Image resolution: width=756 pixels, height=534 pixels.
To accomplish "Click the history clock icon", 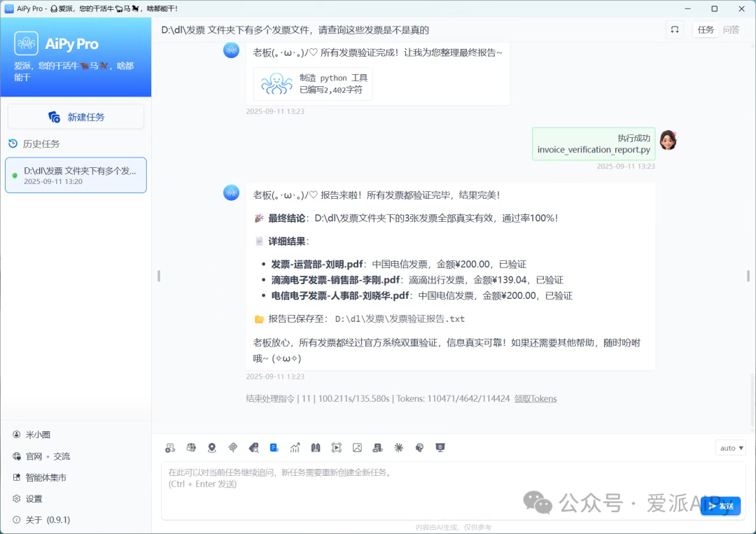I will [x=13, y=143].
